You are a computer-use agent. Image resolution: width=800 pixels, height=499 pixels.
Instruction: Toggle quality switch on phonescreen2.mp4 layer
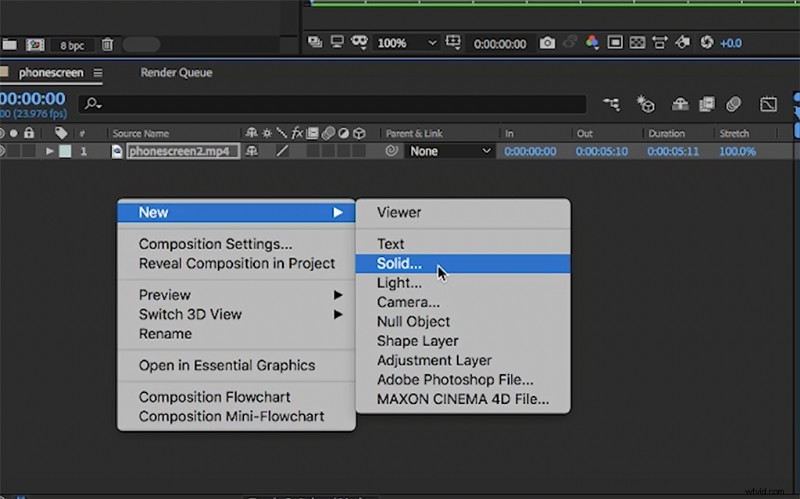point(282,151)
